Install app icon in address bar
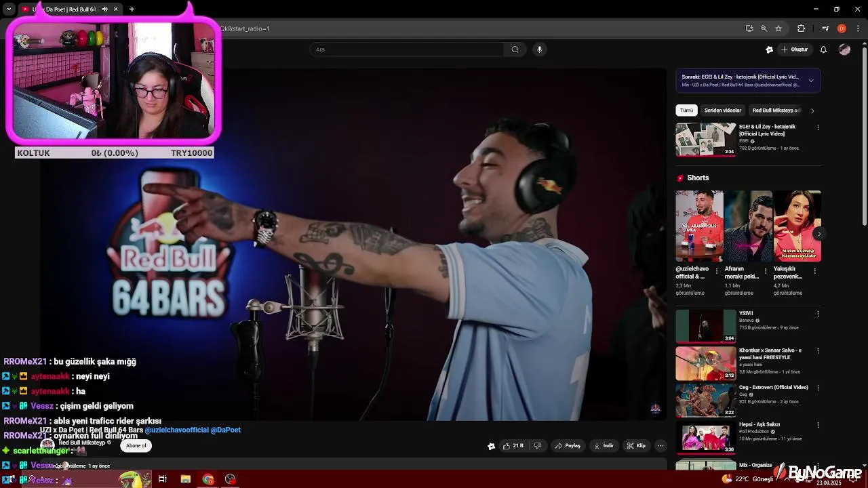 pyautogui.click(x=749, y=28)
